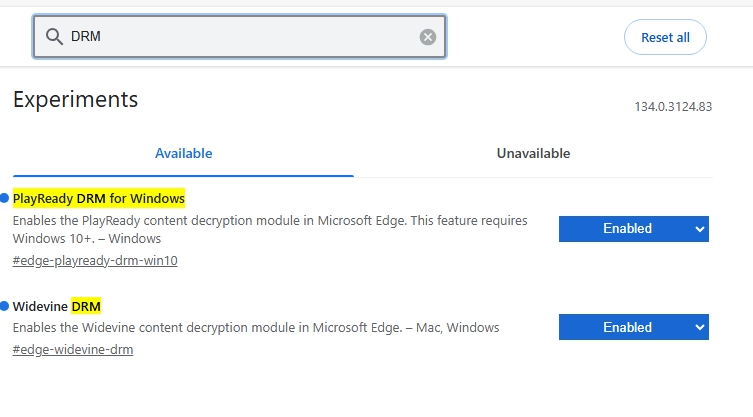753x417 pixels.
Task: Click the Widevine content decryption description text
Action: pyautogui.click(x=255, y=328)
